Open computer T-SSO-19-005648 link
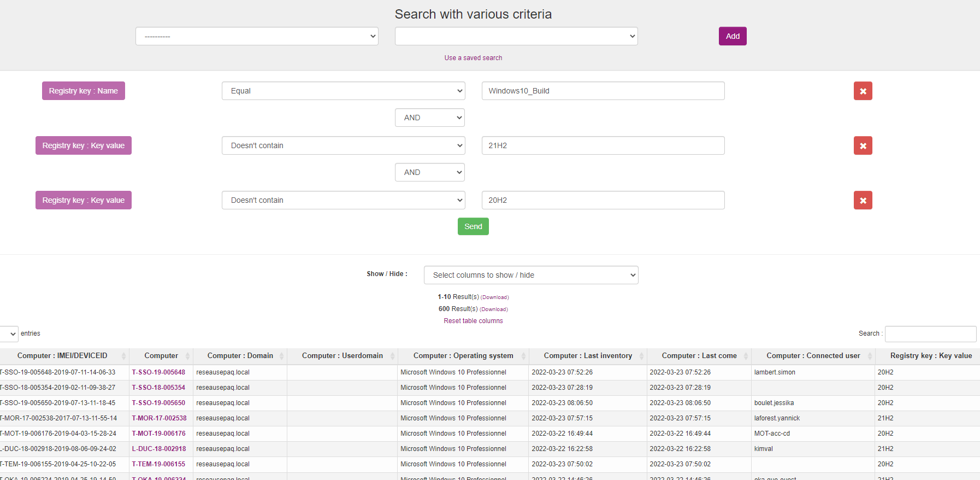This screenshot has height=480, width=980. (x=158, y=372)
